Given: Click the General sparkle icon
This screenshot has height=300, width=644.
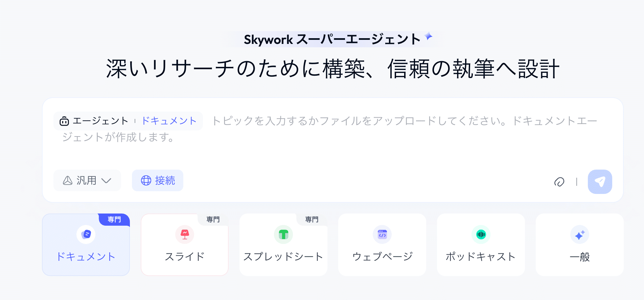Looking at the screenshot, I should tap(580, 235).
